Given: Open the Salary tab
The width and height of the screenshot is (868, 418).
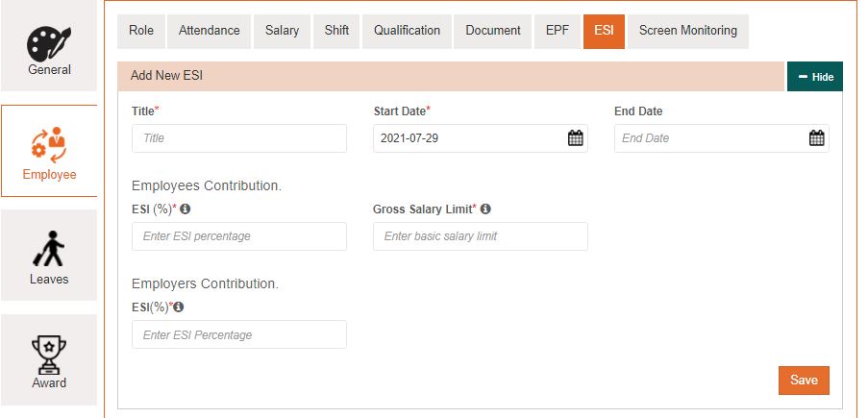Looking at the screenshot, I should tap(282, 31).
